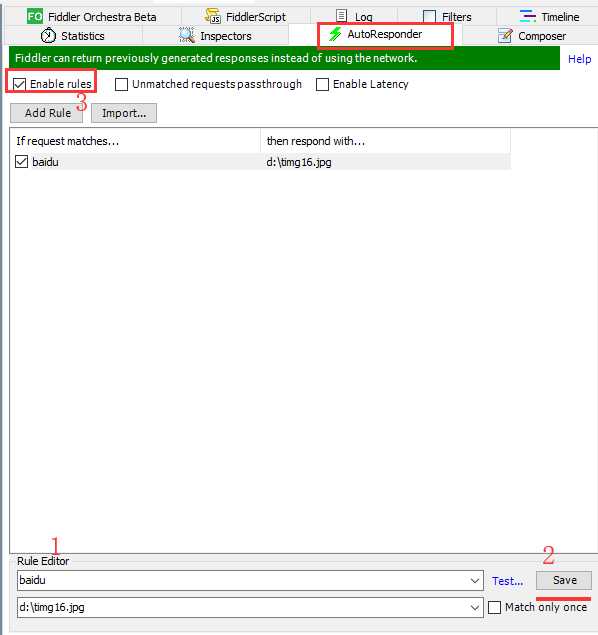Screen dimensions: 598x635
Task: Click the green Fiddler info banner text
Action: pyautogui.click(x=216, y=58)
